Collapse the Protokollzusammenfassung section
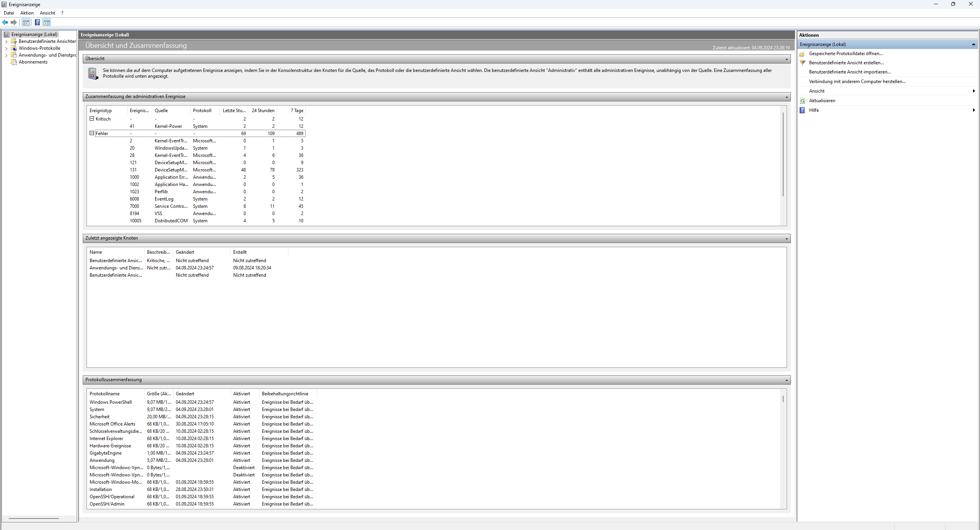Image resolution: width=980 pixels, height=530 pixels. coord(787,380)
